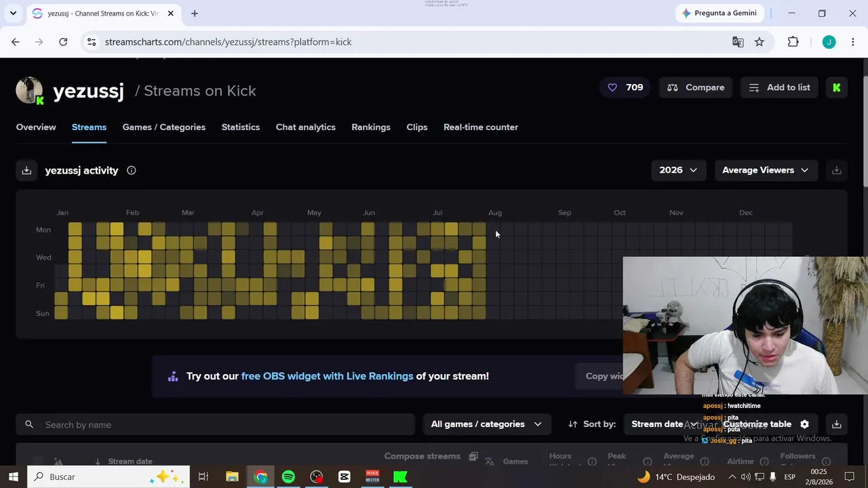Reload the streamscharts page
The width and height of the screenshot is (868, 488).
click(x=63, y=42)
